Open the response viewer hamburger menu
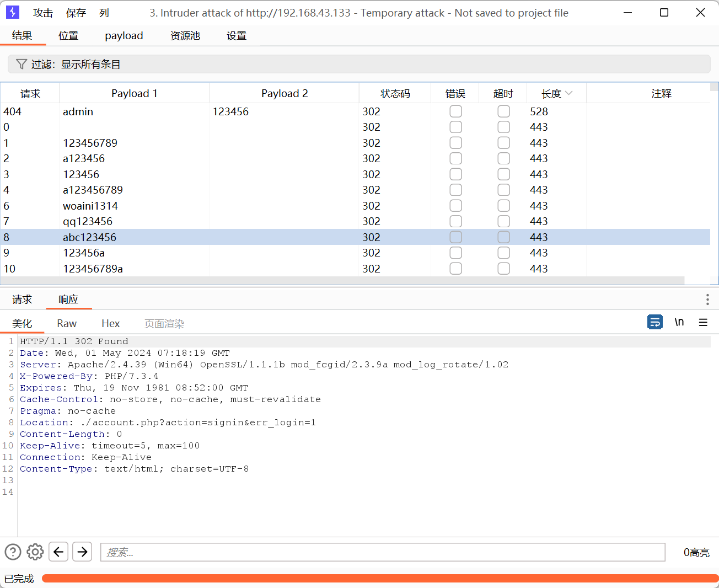This screenshot has height=588, width=719. [x=703, y=322]
